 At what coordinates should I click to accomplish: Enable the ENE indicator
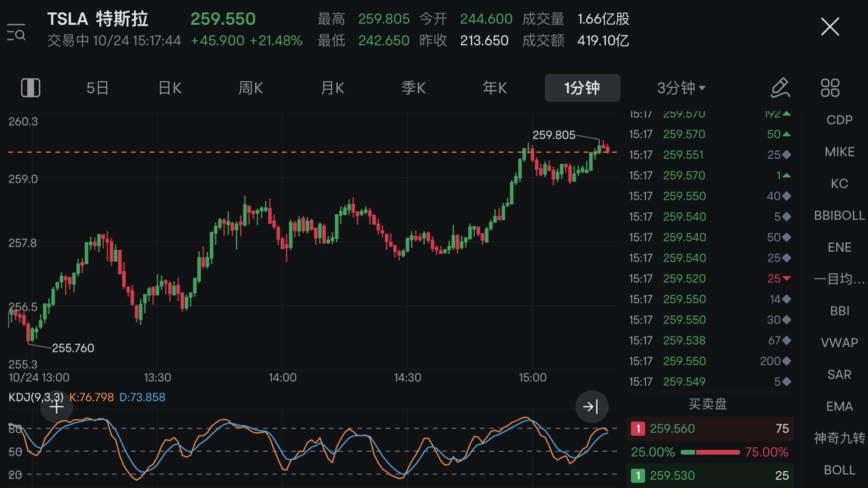(839, 248)
